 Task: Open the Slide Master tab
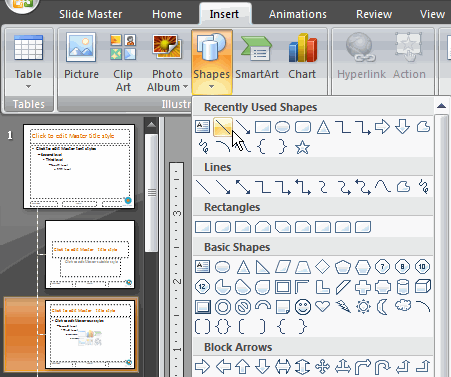pyautogui.click(x=90, y=14)
